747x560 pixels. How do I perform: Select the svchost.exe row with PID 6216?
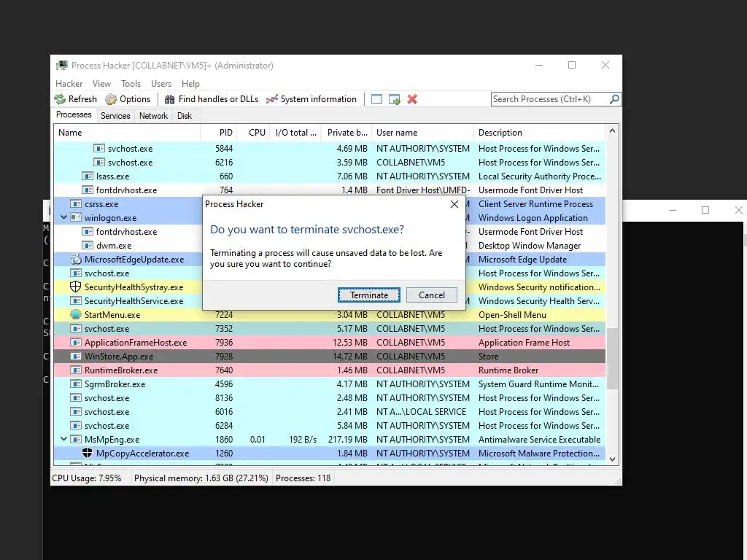point(330,163)
